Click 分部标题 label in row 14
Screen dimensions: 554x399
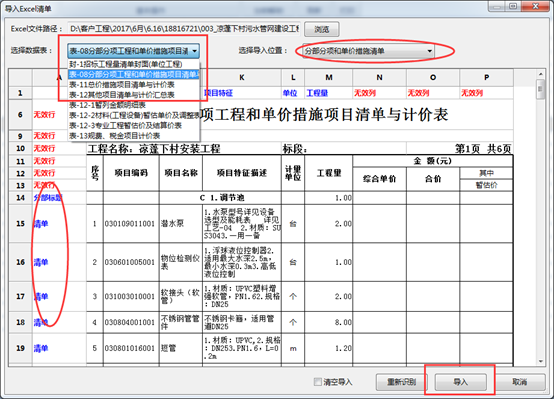48,198
